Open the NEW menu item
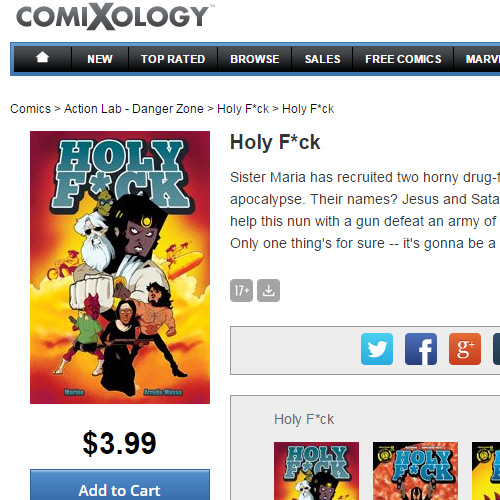 (x=100, y=59)
